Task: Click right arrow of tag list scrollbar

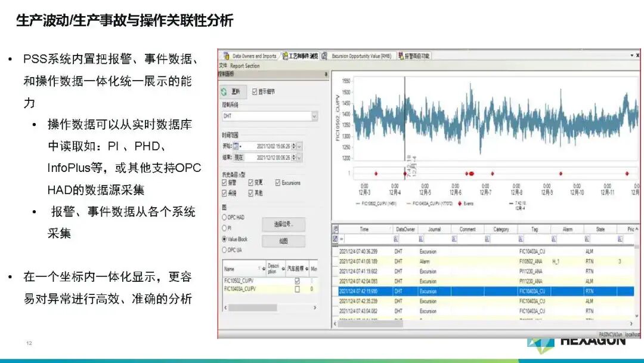Action: [315, 307]
